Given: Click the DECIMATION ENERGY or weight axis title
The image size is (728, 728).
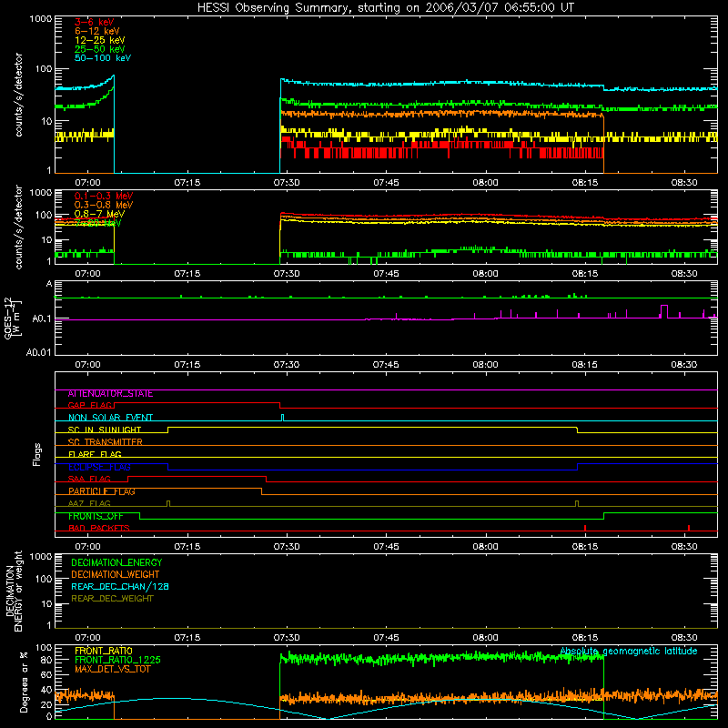Looking at the screenshot, I should 14,591.
